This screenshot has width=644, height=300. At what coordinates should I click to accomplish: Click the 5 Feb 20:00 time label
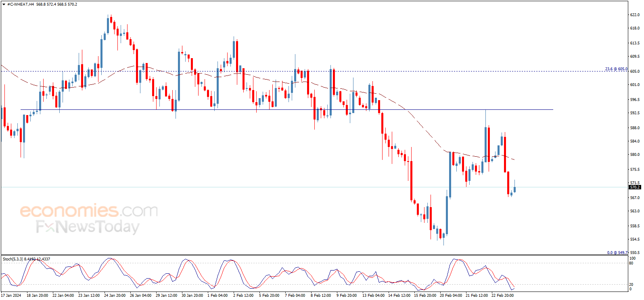269,296
